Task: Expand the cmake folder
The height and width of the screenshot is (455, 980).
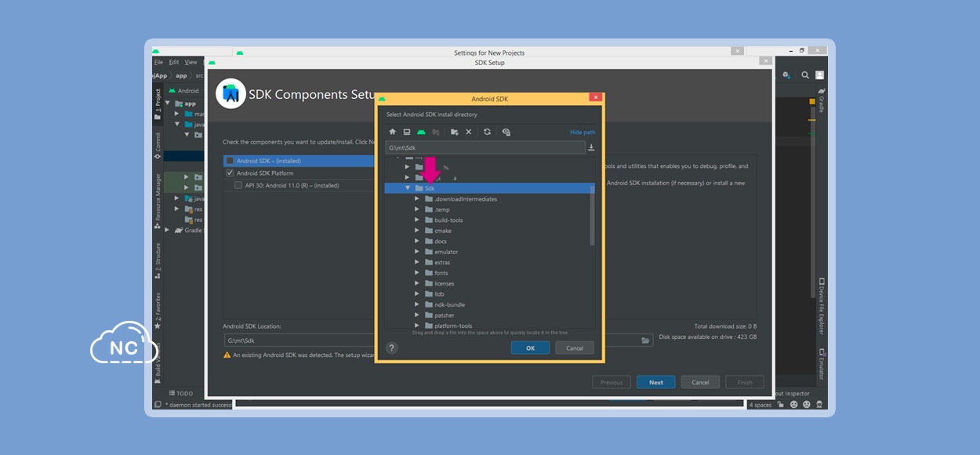Action: pyautogui.click(x=417, y=231)
